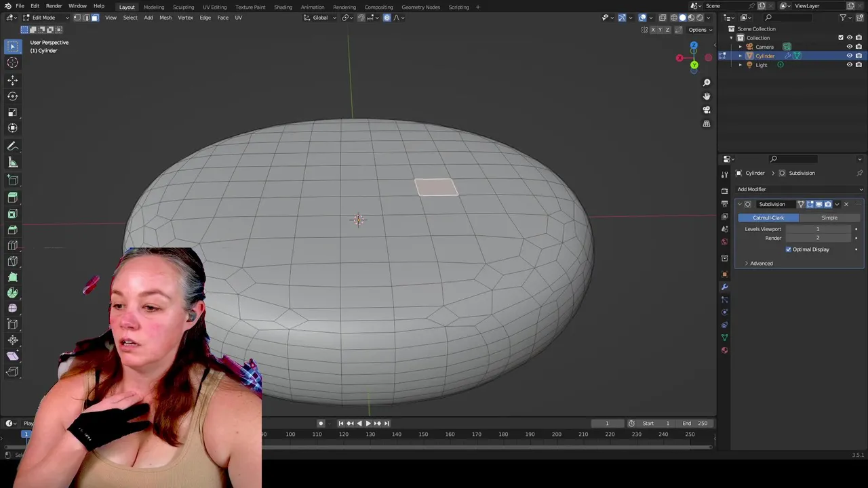Screen dimensions: 868x488
Task: Select the Move tool
Action: pyautogui.click(x=12, y=80)
